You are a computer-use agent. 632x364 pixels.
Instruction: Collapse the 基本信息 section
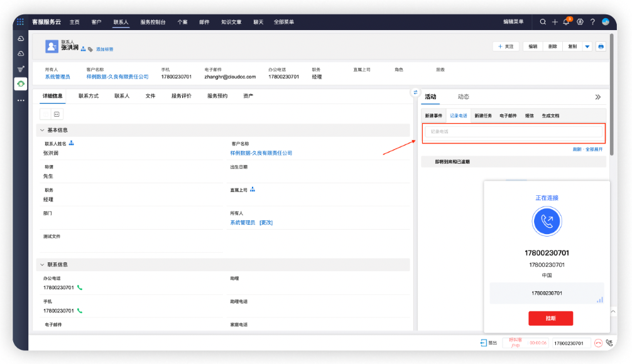(x=42, y=130)
